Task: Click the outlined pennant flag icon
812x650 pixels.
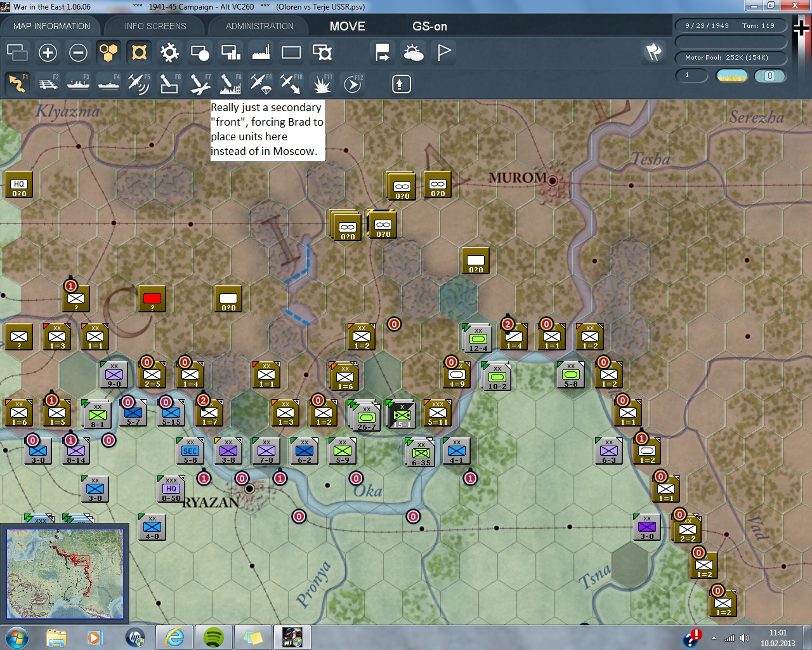Action: 444,52
